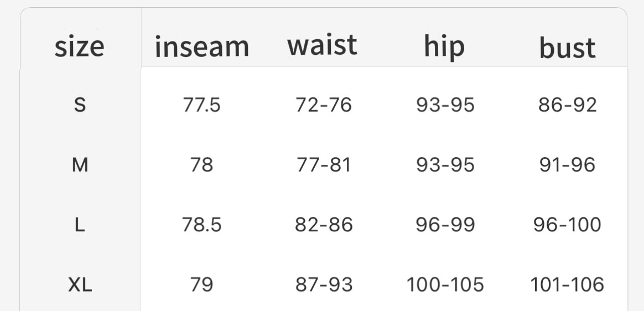This screenshot has width=644, height=311.
Task: Select waist range 72-76
Action: [324, 105]
